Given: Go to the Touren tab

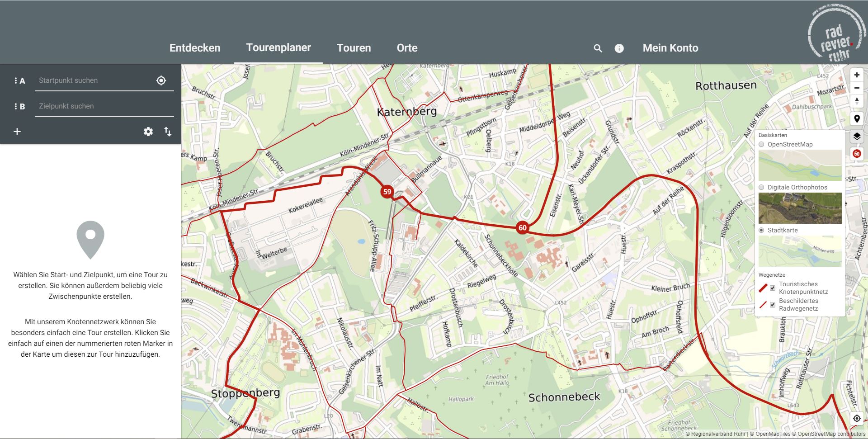Looking at the screenshot, I should pyautogui.click(x=354, y=48).
